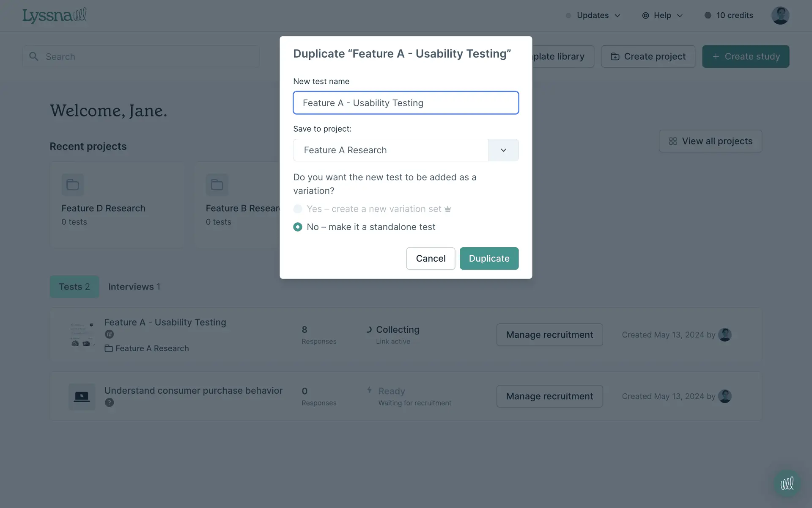
Task: Click the search magnifier icon
Action: [x=34, y=56]
